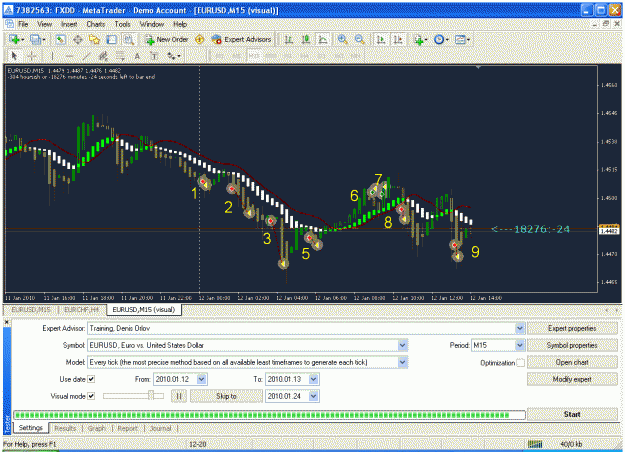The width and height of the screenshot is (625, 452).
Task: Open the Skip to date 2010.01.24 picker
Action: coord(314,396)
